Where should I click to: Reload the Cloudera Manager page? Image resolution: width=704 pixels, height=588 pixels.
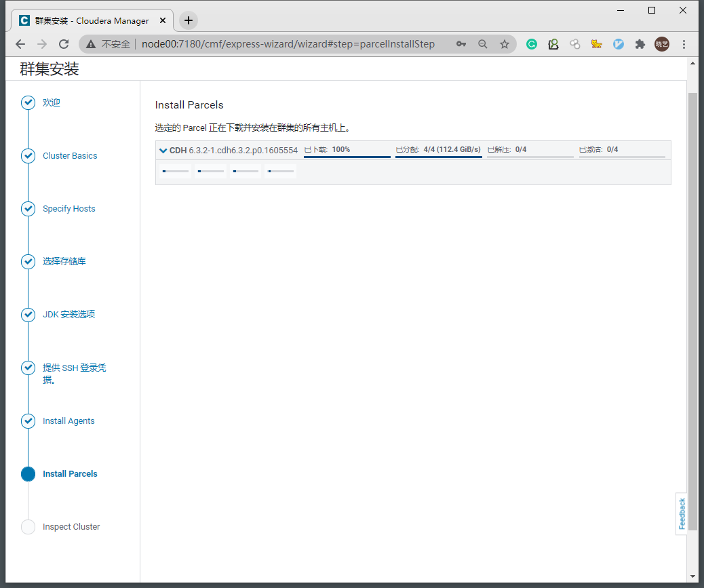point(64,44)
